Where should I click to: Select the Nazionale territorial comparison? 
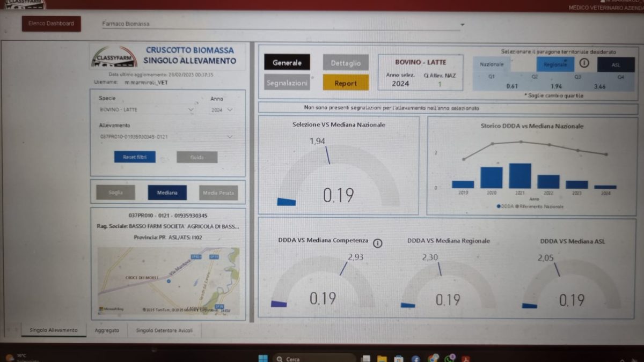(492, 64)
